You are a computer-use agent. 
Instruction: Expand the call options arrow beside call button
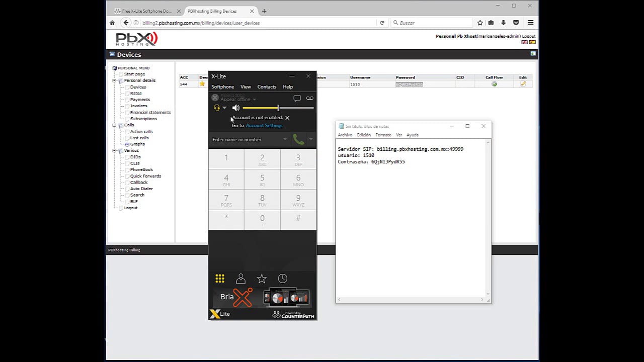(311, 139)
